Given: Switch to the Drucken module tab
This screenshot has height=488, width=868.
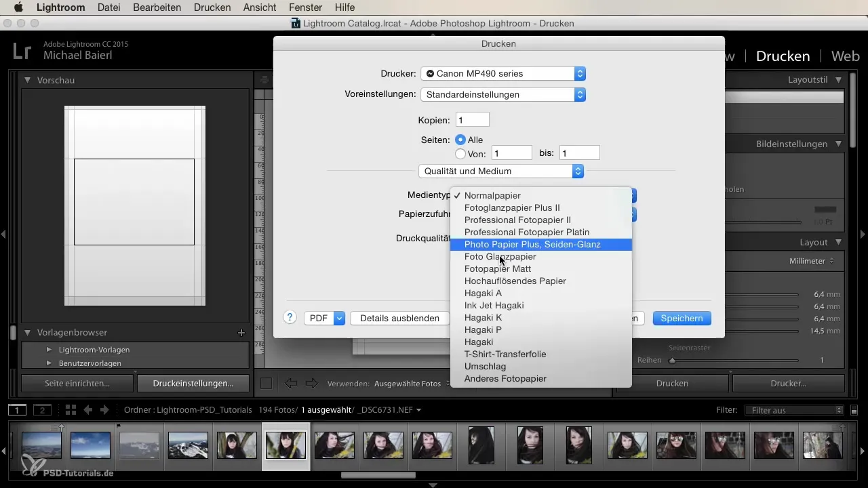Looking at the screenshot, I should tap(783, 56).
